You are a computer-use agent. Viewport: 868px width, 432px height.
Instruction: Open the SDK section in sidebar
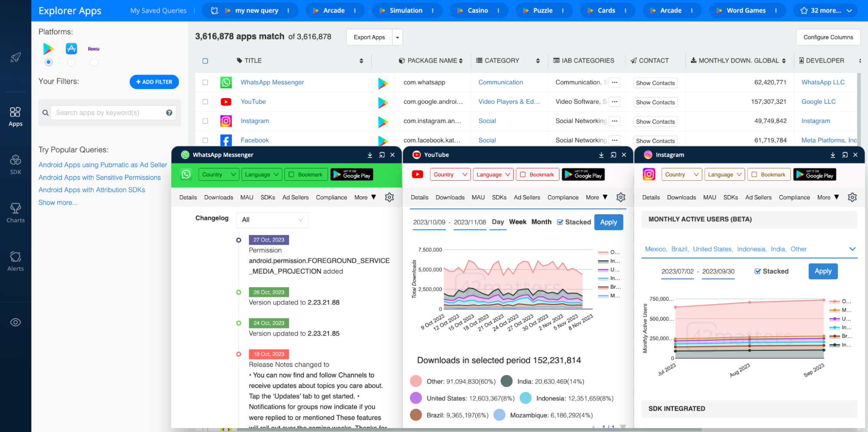click(15, 165)
